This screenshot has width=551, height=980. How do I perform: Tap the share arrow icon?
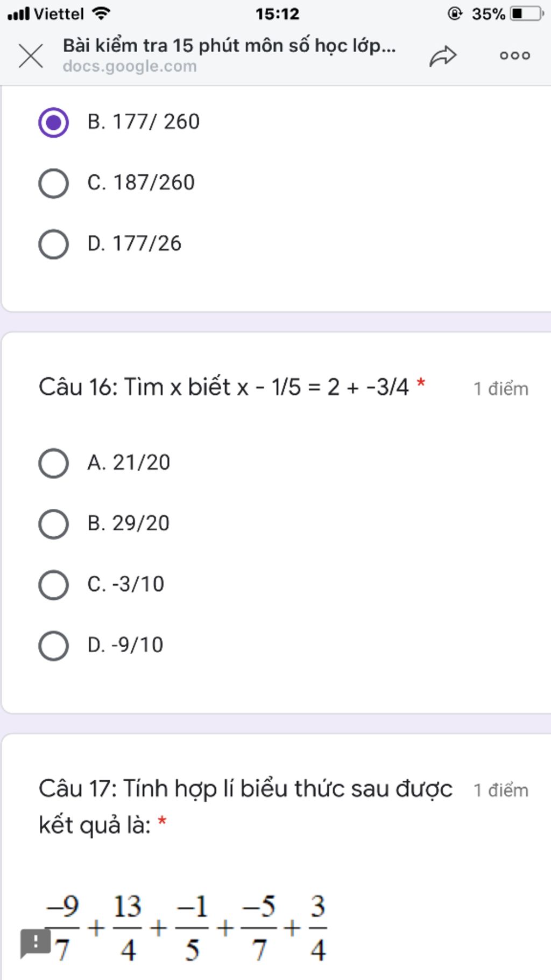(x=443, y=55)
